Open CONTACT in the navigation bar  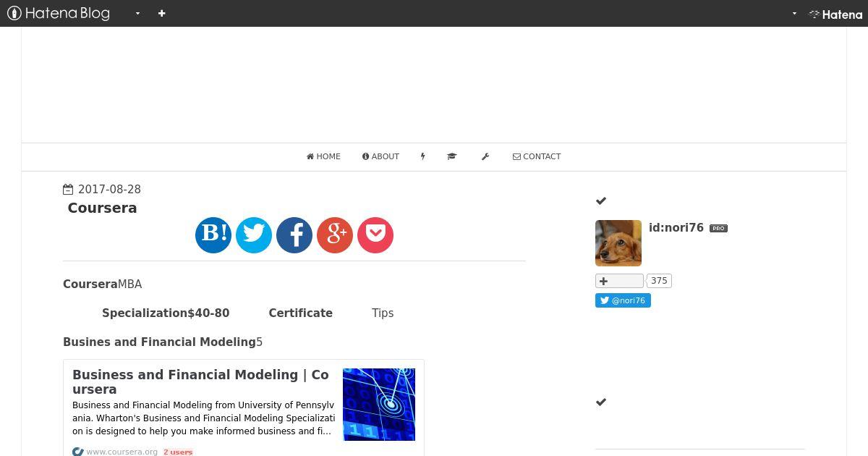(x=537, y=156)
